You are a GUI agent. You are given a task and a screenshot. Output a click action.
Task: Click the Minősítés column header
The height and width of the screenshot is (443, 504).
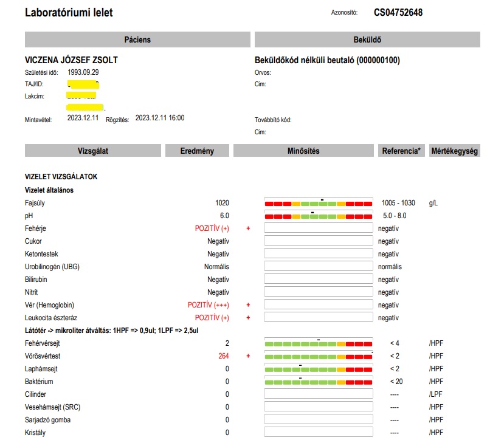click(x=303, y=151)
